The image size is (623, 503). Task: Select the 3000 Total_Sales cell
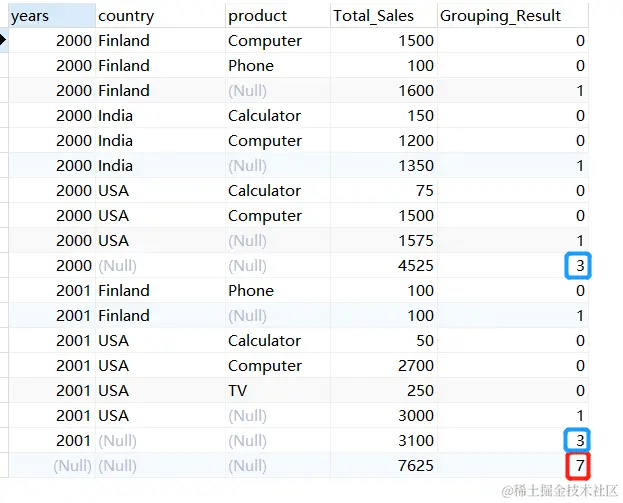tap(384, 416)
